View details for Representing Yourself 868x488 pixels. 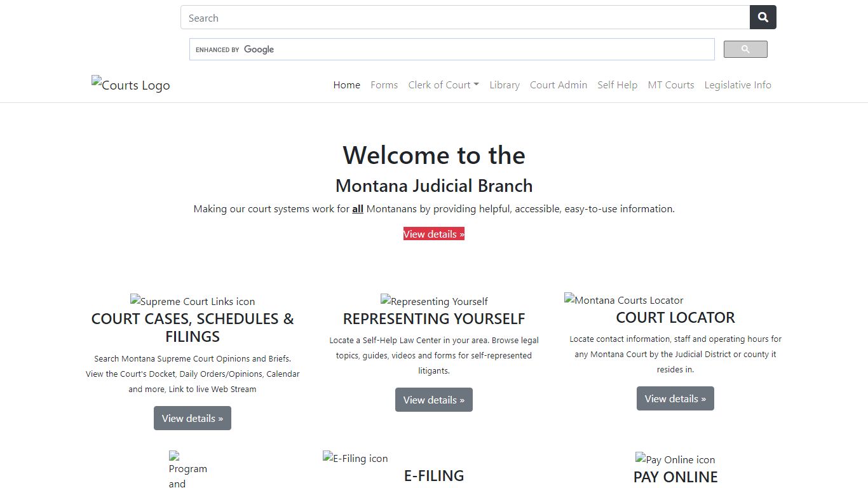pyautogui.click(x=434, y=400)
